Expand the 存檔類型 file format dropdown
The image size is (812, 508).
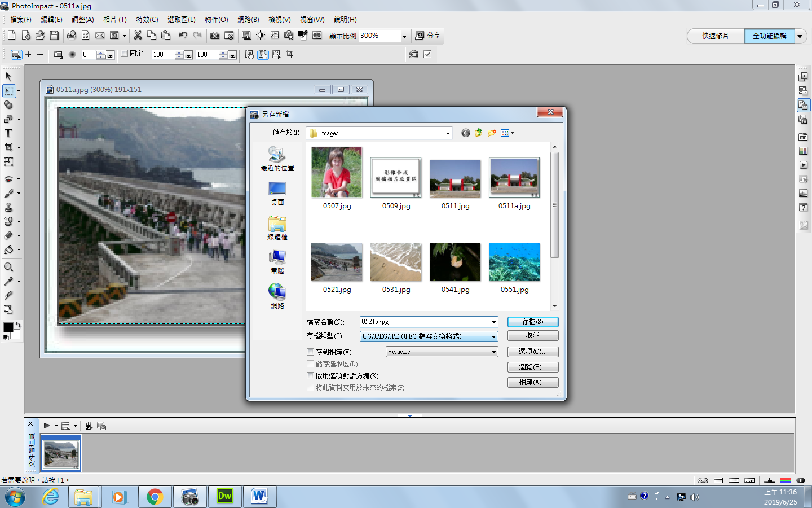pos(493,336)
